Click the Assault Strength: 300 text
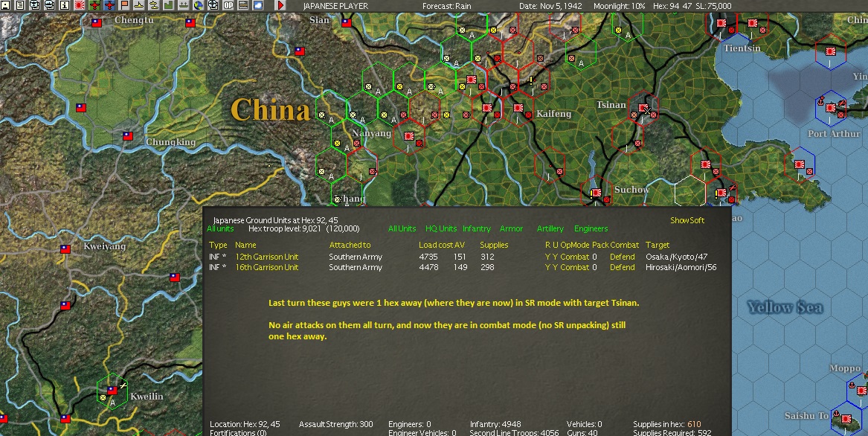Screen dimensions: 868x436 coord(335,424)
